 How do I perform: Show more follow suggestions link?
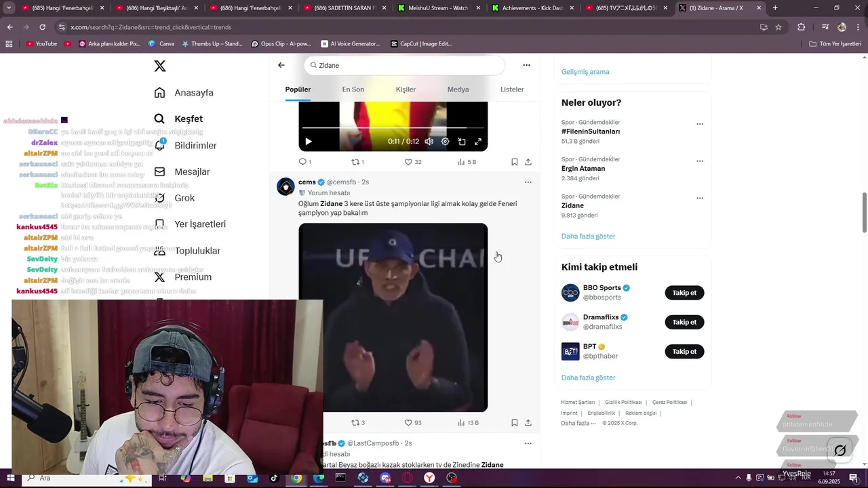pos(589,378)
